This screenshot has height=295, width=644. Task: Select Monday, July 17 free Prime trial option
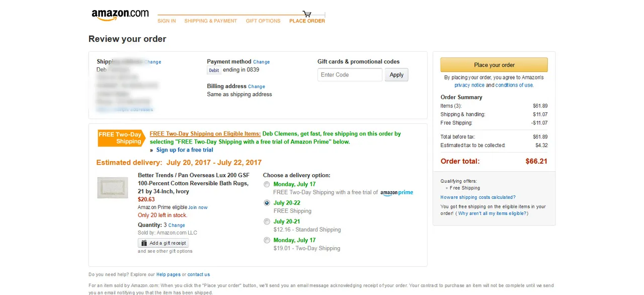[x=267, y=184]
